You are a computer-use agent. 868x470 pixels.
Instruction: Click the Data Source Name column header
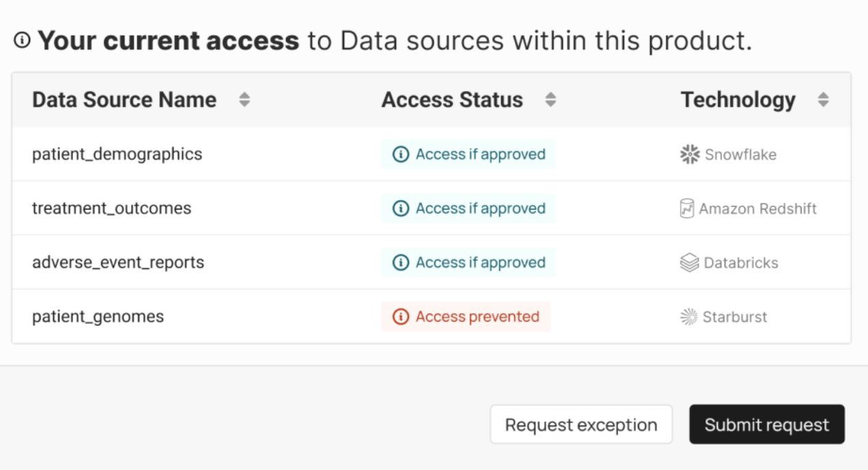124,100
